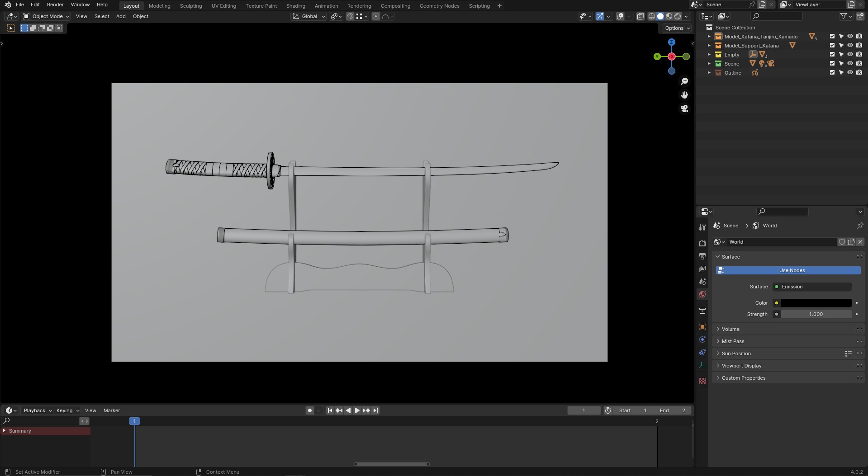The width and height of the screenshot is (868, 476).
Task: Click the Strength value slider
Action: click(816, 314)
